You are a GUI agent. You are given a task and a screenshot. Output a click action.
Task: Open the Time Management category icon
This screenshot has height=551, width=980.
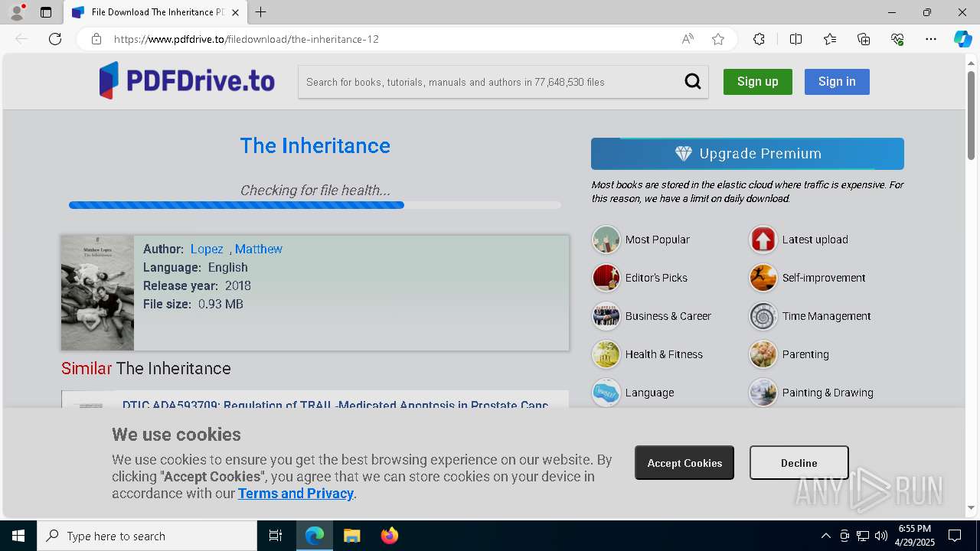click(x=763, y=316)
